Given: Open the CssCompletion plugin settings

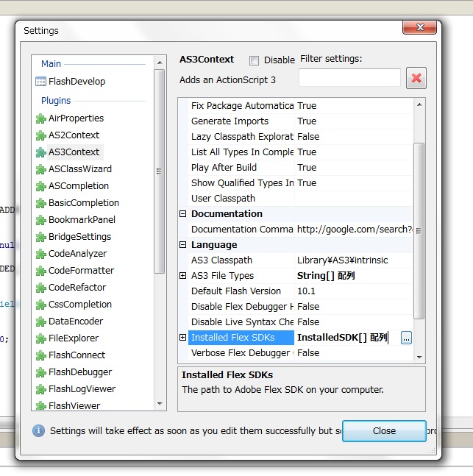Looking at the screenshot, I should pyautogui.click(x=79, y=305).
